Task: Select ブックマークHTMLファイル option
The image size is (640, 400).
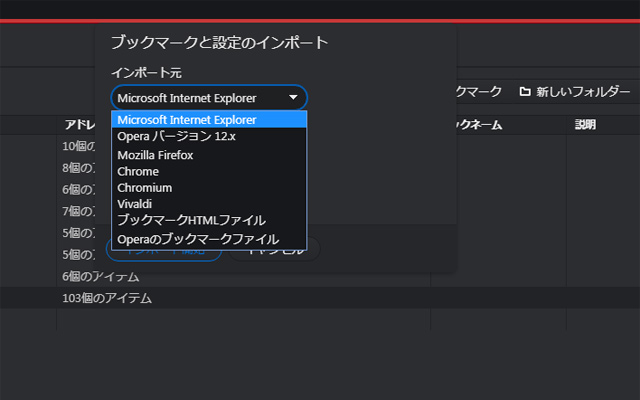Action: (x=209, y=220)
